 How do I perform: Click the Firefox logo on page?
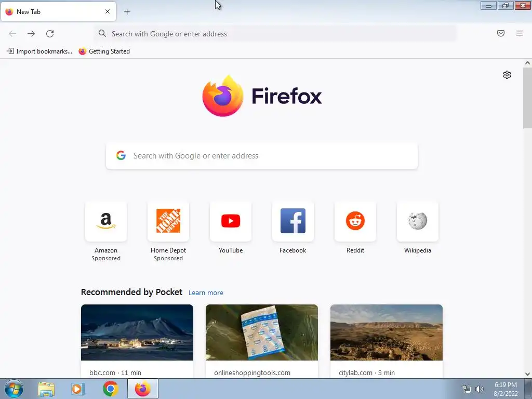(223, 96)
